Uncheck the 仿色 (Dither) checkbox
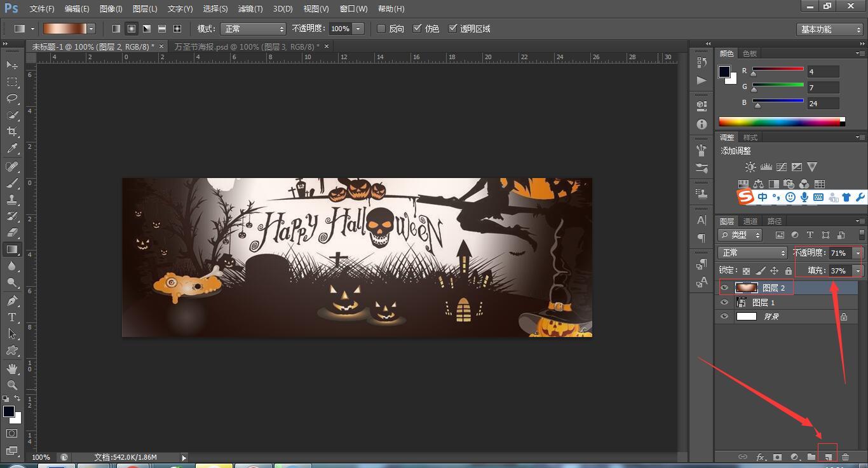 point(417,29)
